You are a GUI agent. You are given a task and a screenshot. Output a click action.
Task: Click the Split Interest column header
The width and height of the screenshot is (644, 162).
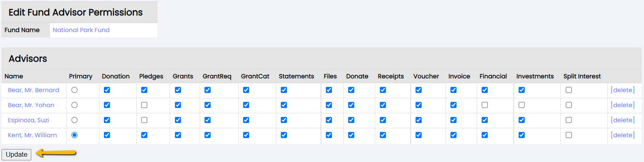click(x=582, y=76)
